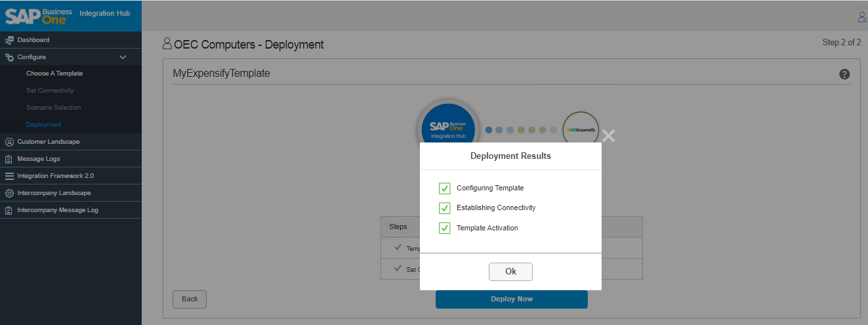Viewport: 868px width, 325px height.
Task: Open the help question mark icon
Action: pyautogui.click(x=845, y=74)
